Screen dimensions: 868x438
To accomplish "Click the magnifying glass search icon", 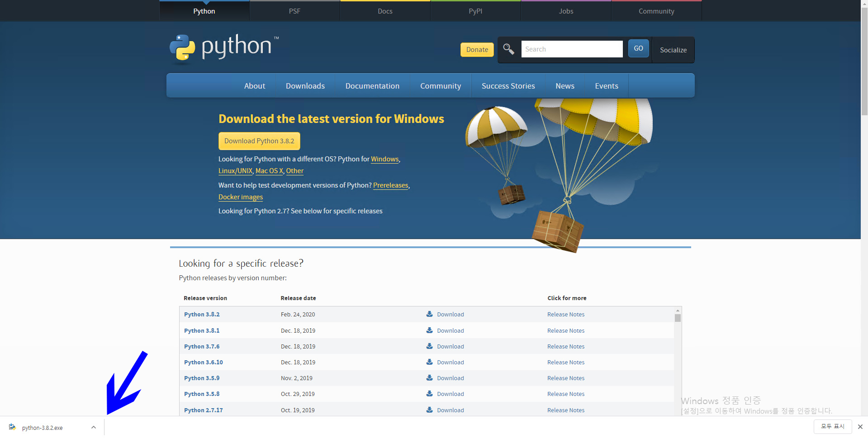I will (508, 49).
